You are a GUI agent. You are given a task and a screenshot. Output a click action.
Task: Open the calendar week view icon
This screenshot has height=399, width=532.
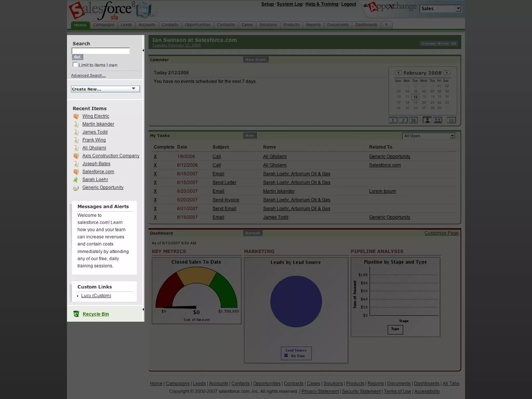(x=403, y=120)
